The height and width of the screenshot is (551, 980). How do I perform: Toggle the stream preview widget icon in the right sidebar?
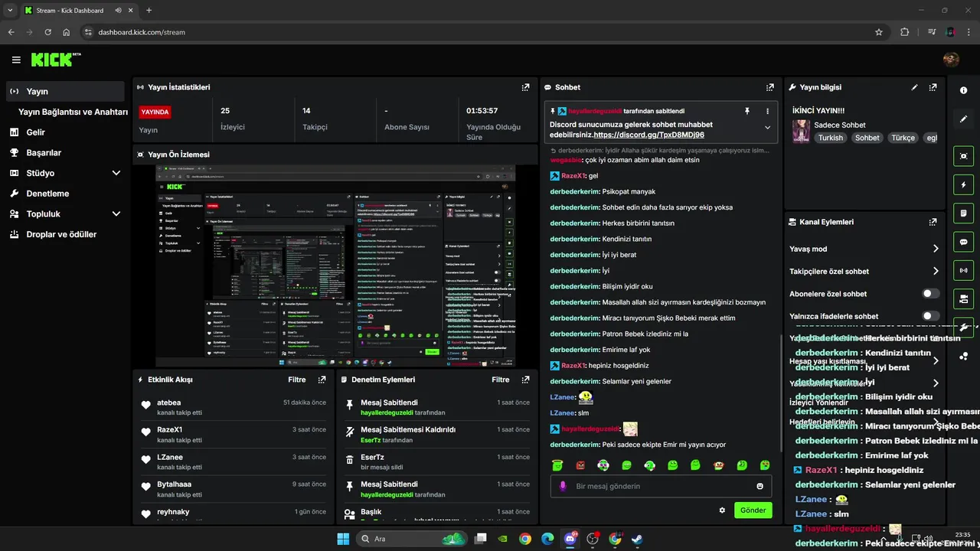(x=963, y=156)
